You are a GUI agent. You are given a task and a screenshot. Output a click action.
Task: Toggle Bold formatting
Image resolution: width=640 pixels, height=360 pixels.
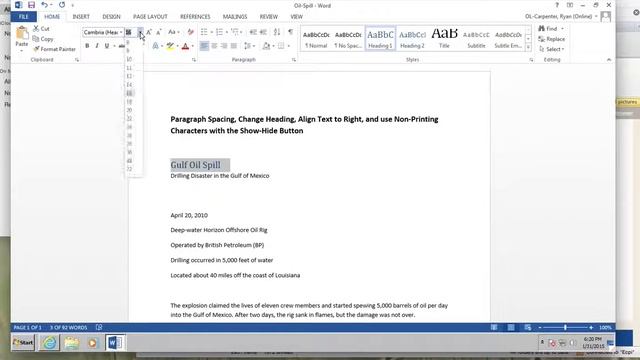(87, 46)
